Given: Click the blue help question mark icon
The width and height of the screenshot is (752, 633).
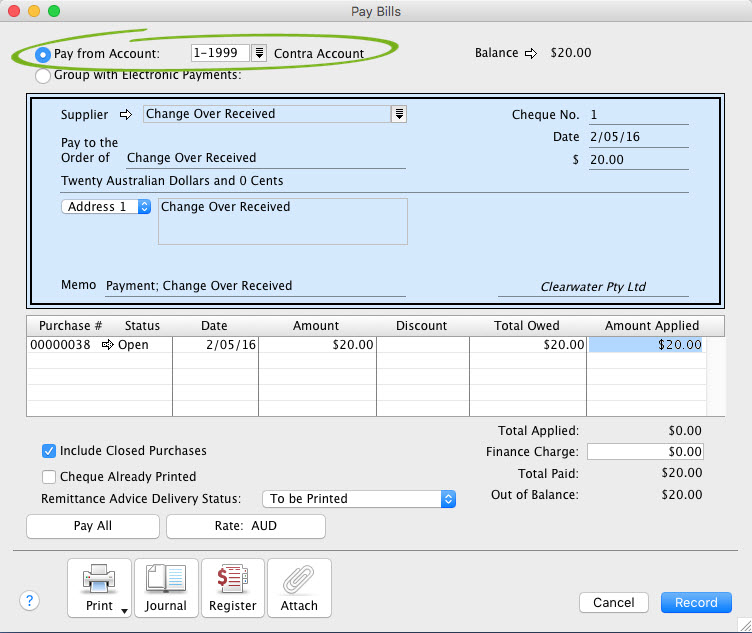Looking at the screenshot, I should coord(30,600).
